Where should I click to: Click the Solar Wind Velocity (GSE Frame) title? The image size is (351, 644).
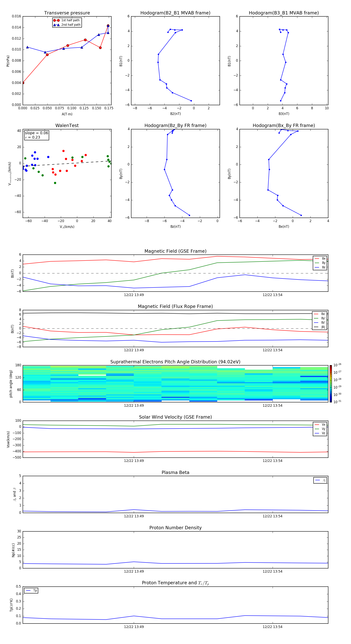175,417
